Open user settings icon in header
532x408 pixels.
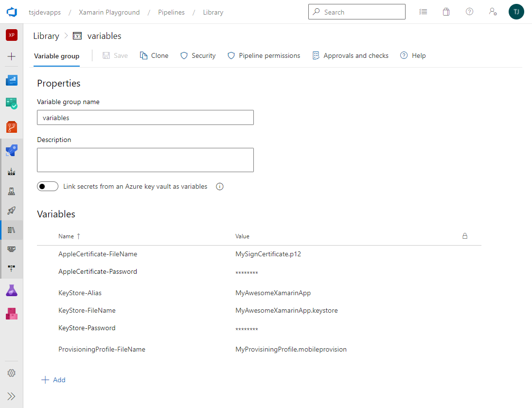[493, 12]
